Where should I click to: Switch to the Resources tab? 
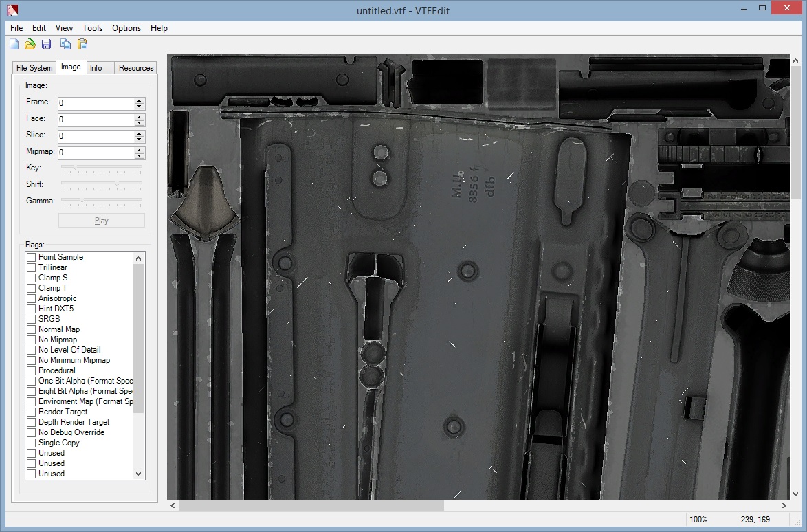click(136, 68)
